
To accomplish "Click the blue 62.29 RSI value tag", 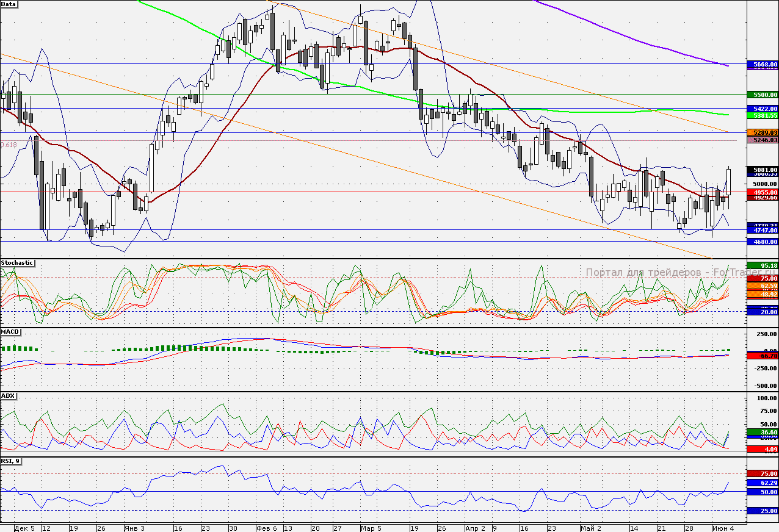I will [762, 483].
